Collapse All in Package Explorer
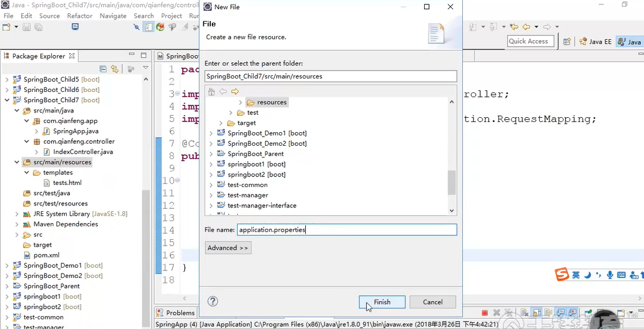This screenshot has width=644, height=329. (x=103, y=69)
